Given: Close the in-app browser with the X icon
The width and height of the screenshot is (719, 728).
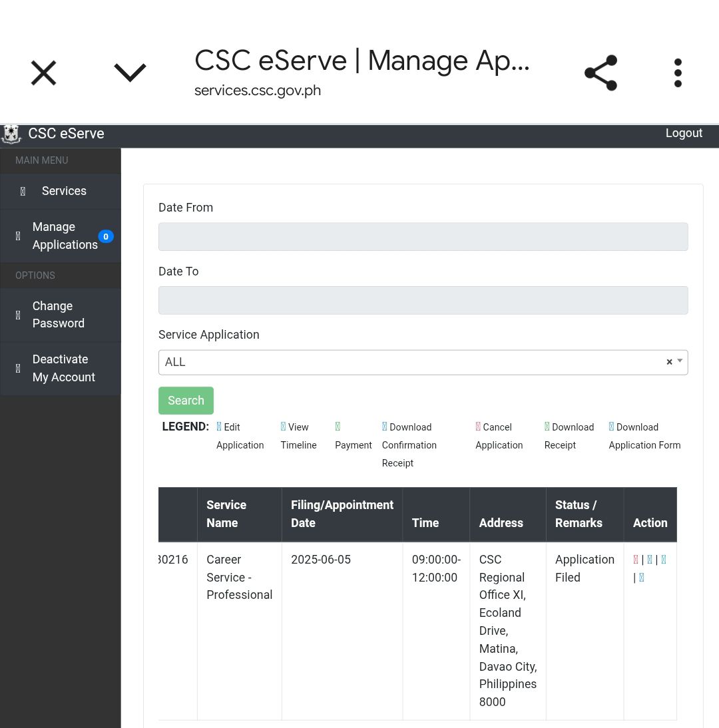Looking at the screenshot, I should [43, 73].
